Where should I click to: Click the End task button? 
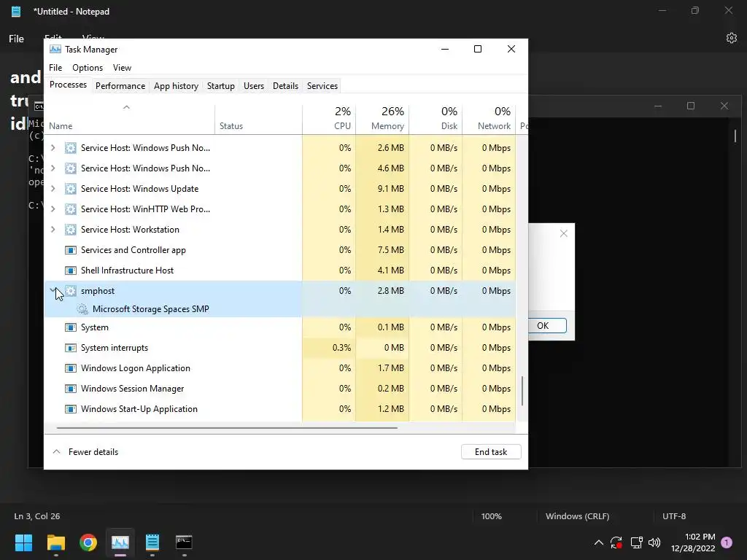pyautogui.click(x=491, y=452)
